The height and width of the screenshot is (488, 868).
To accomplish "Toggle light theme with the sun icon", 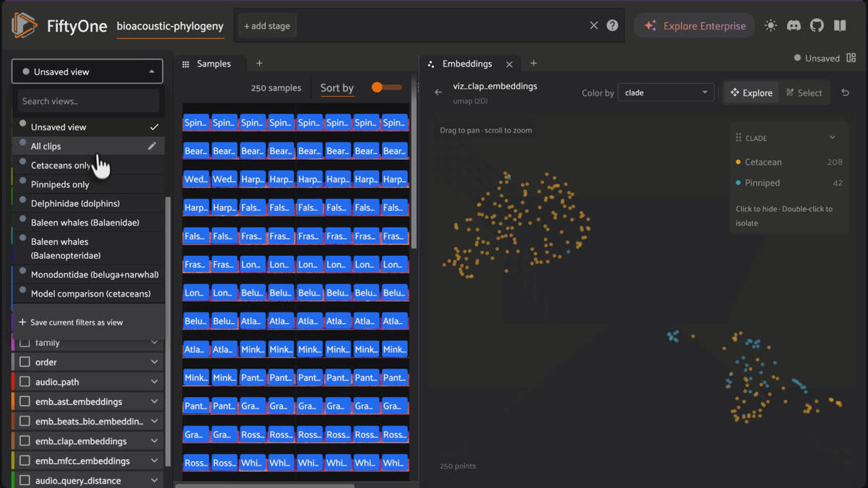I will click(771, 25).
